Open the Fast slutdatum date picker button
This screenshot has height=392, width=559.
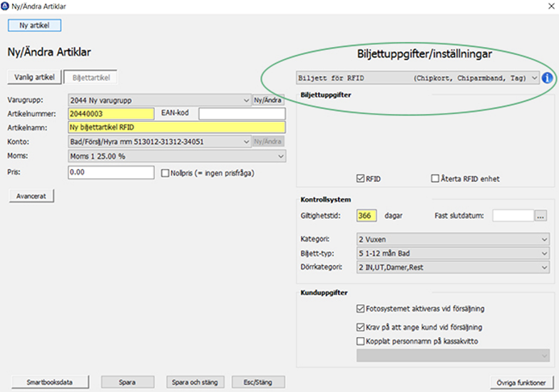click(x=540, y=215)
